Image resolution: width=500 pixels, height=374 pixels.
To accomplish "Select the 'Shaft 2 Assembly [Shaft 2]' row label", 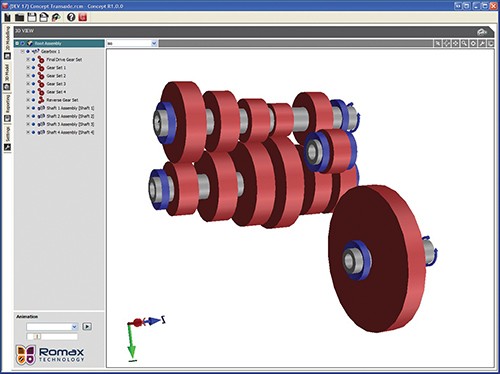I will [x=70, y=116].
